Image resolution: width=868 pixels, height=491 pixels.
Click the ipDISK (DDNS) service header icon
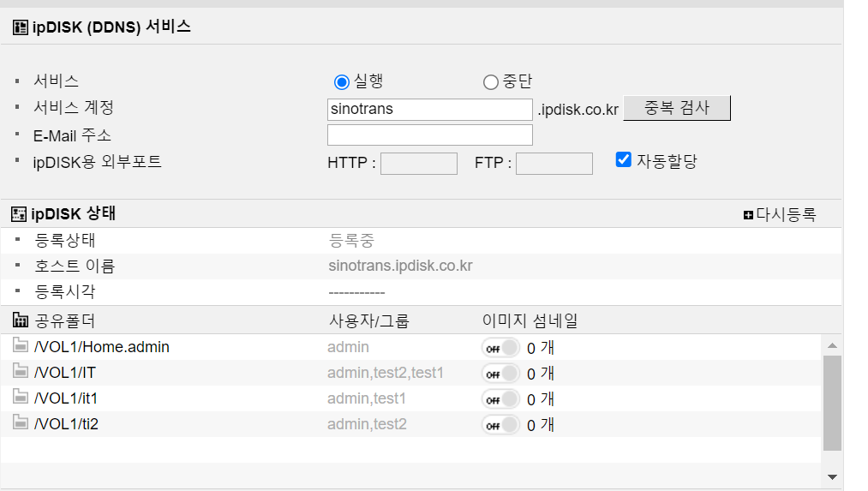[20, 27]
